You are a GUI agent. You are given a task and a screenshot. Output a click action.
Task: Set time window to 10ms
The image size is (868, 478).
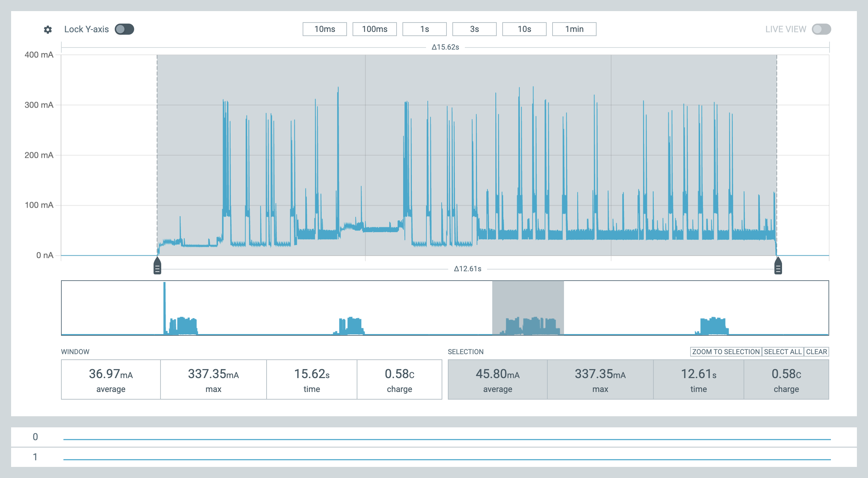pyautogui.click(x=325, y=29)
